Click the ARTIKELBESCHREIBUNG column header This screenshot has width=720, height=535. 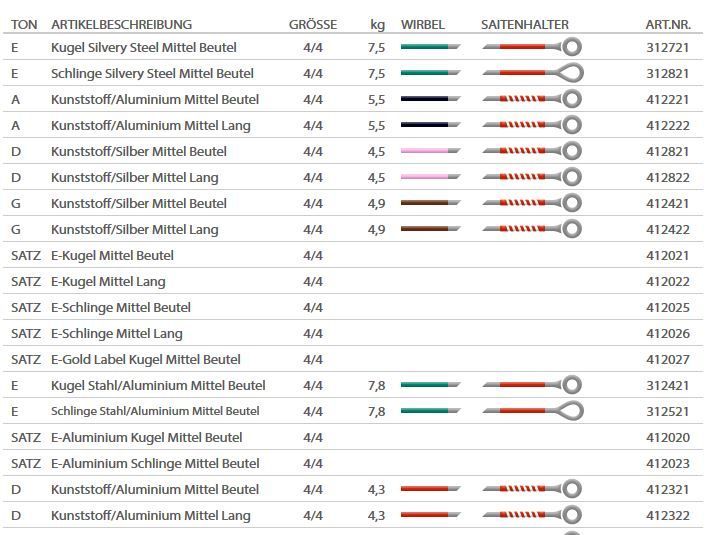pos(122,24)
